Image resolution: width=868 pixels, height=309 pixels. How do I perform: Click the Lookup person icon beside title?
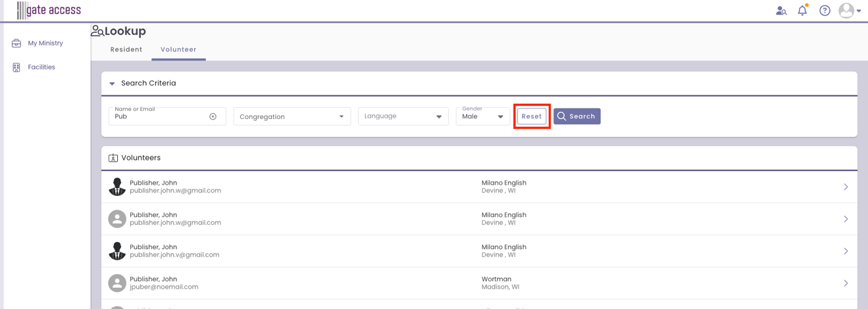point(97,31)
